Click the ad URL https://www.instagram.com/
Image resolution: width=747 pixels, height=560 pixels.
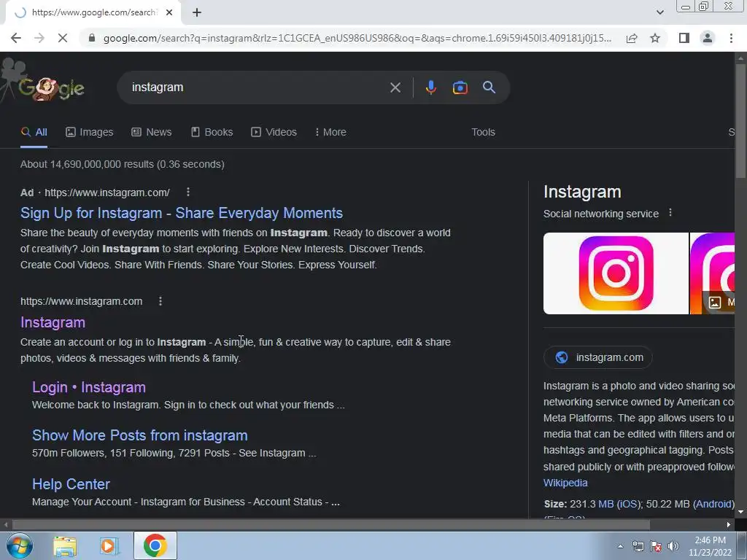pos(107,192)
